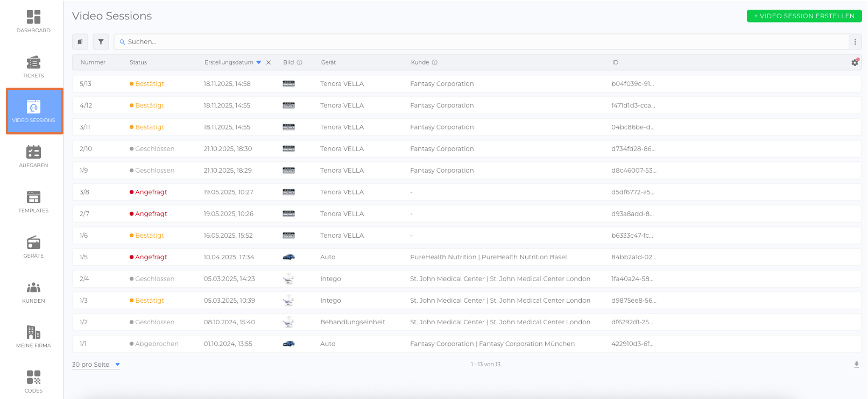The height and width of the screenshot is (399, 868).
Task: Open Meine Firma page
Action: [x=33, y=337]
